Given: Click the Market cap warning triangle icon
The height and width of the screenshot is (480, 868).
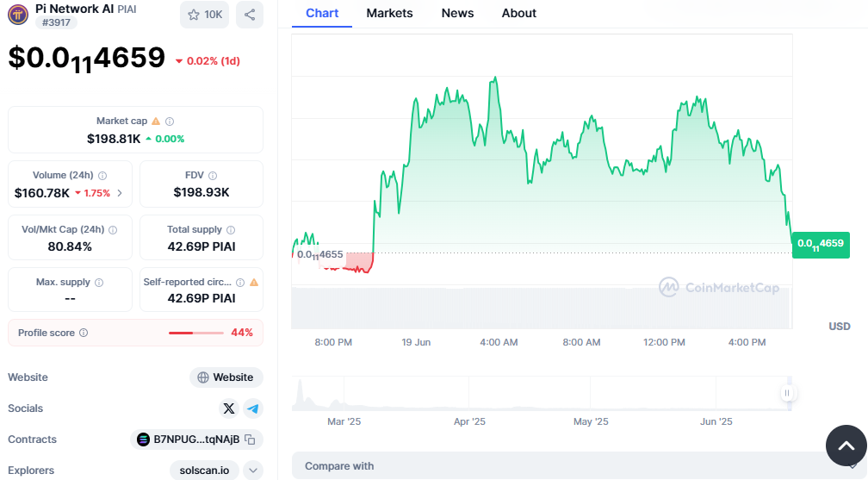Looking at the screenshot, I should click(156, 122).
